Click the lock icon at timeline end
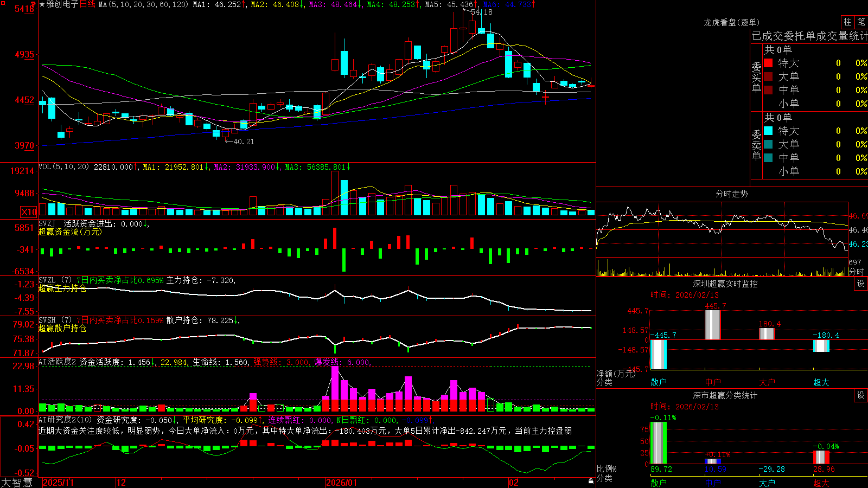 click(591, 481)
